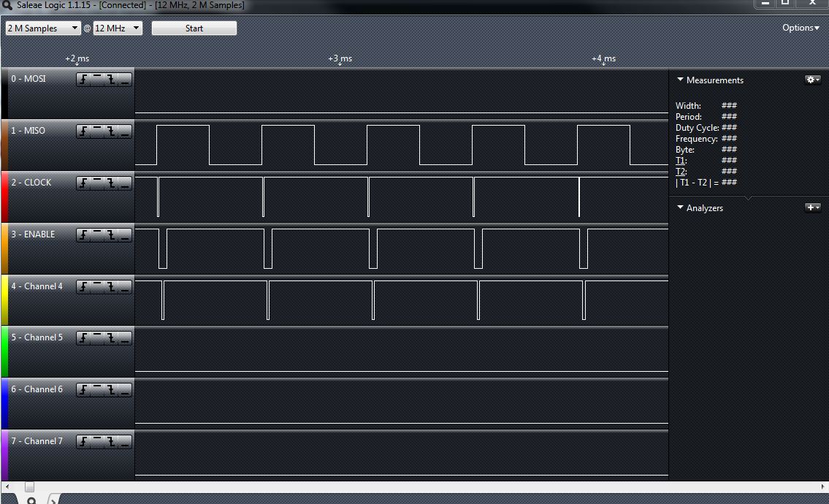Toggle high level trigger on Channel 6

click(x=97, y=390)
